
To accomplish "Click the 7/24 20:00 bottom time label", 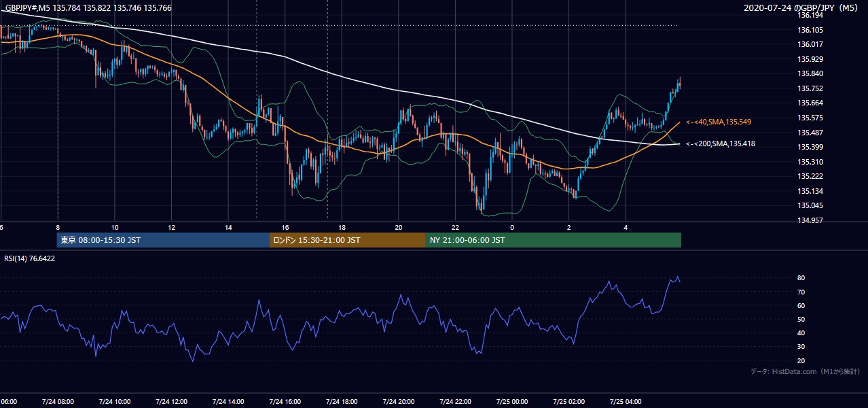I will (x=399, y=401).
